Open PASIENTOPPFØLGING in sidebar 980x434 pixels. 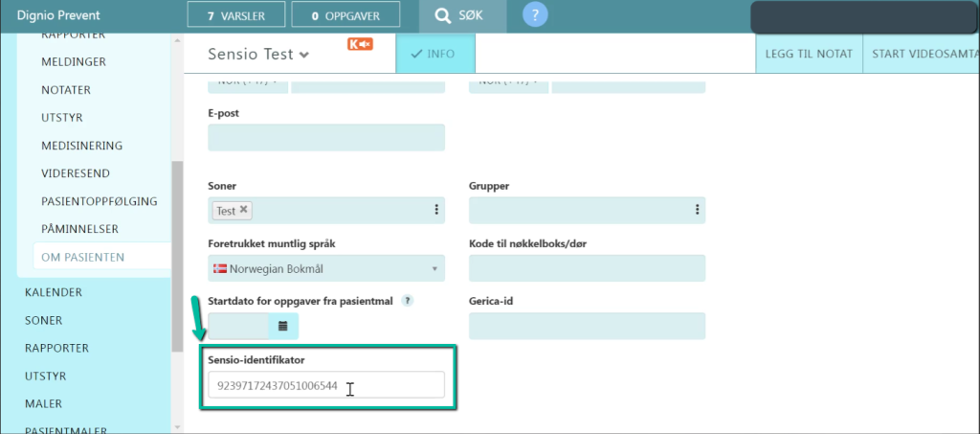(99, 201)
